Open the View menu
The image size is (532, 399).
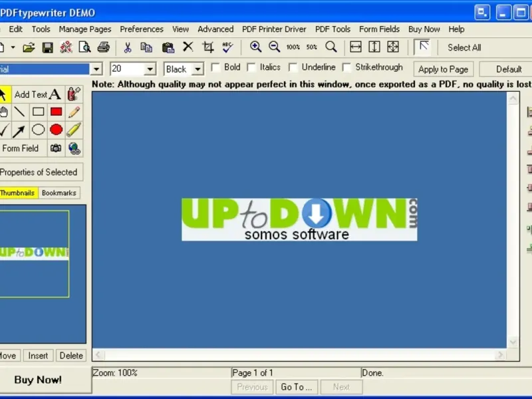tap(180, 29)
